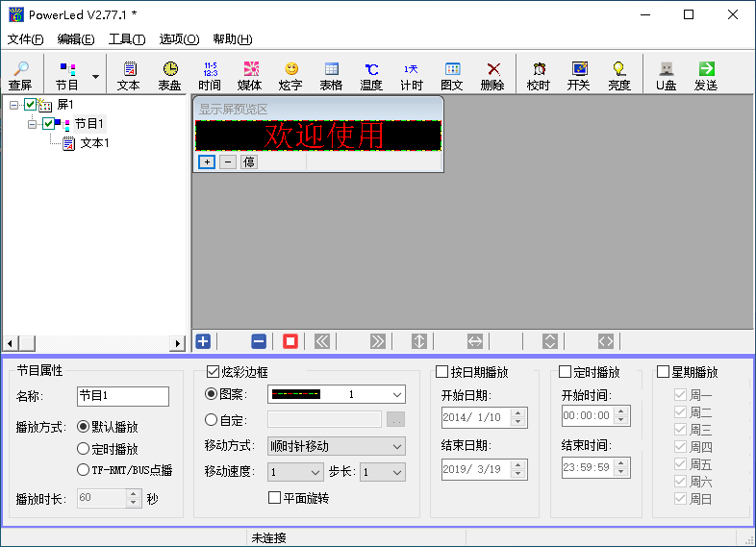Select 文本1 in the tree
This screenshot has width=756, height=547.
[x=94, y=143]
